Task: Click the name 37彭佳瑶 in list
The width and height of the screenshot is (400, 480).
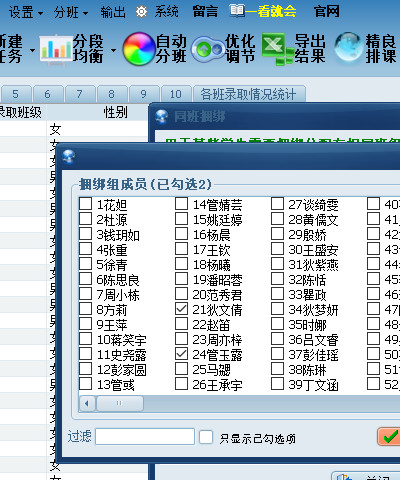Action: click(313, 355)
